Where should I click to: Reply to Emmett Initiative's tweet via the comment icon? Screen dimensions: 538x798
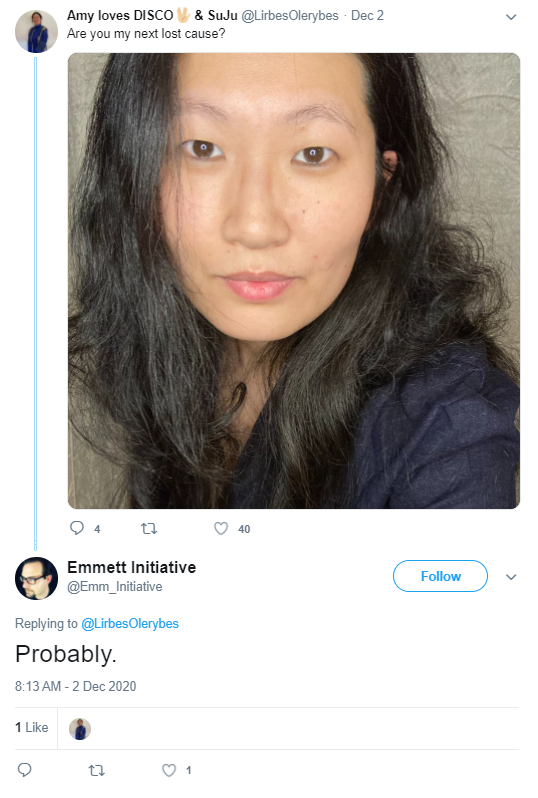[24, 770]
